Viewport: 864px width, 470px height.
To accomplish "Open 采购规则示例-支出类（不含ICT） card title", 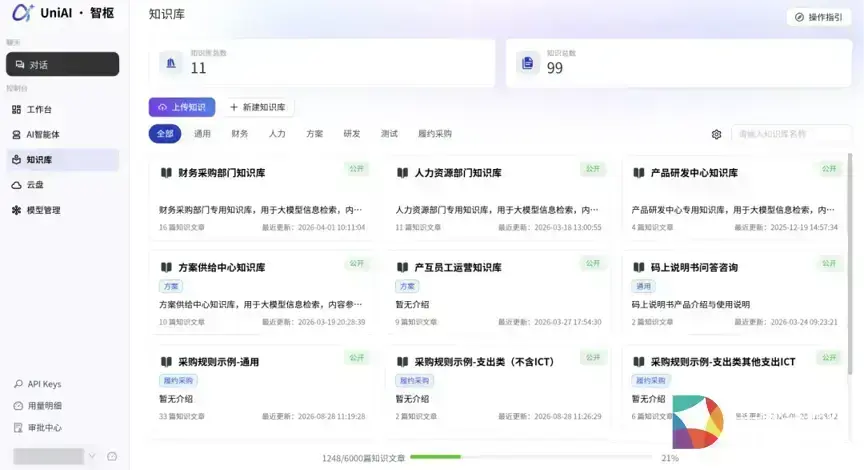I will pos(484,362).
